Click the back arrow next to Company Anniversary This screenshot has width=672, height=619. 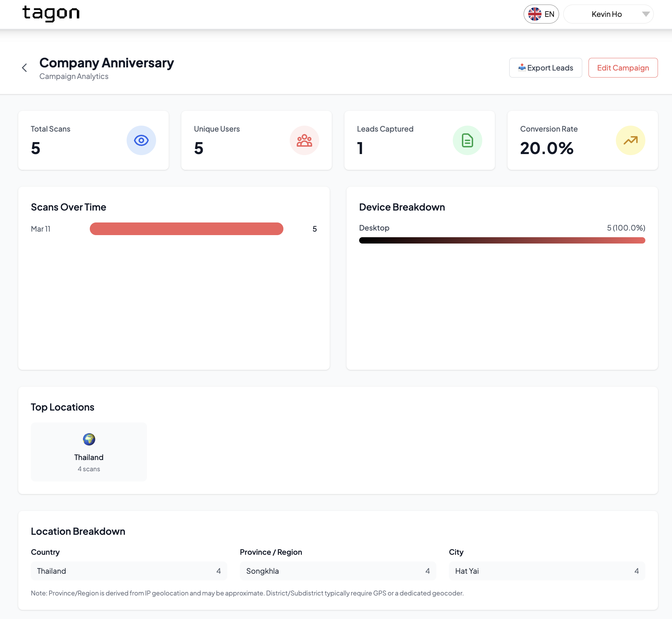24,67
